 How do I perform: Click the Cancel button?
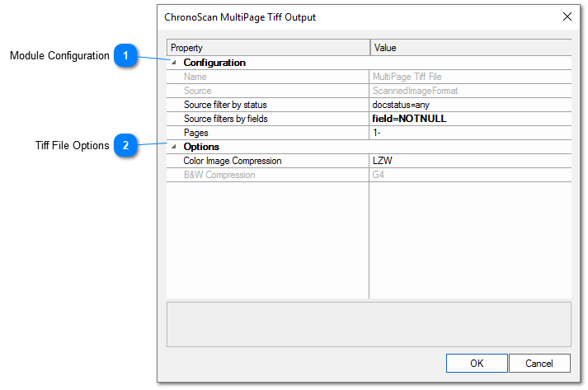(x=539, y=363)
